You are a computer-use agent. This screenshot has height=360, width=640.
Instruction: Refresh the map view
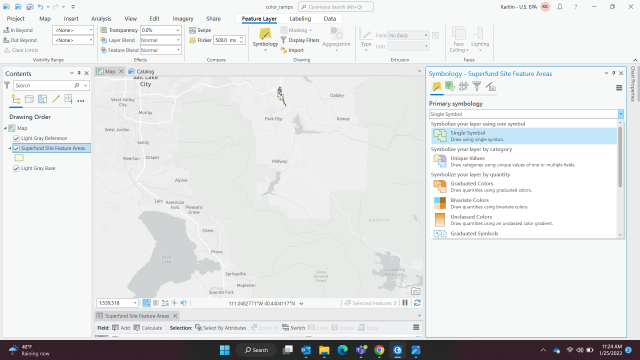point(417,303)
